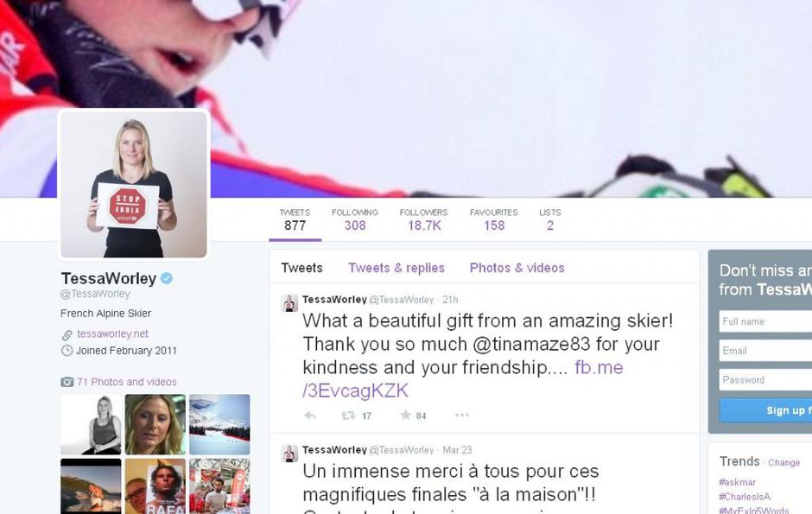Retweet the first tweet with retweet icon

click(348, 416)
